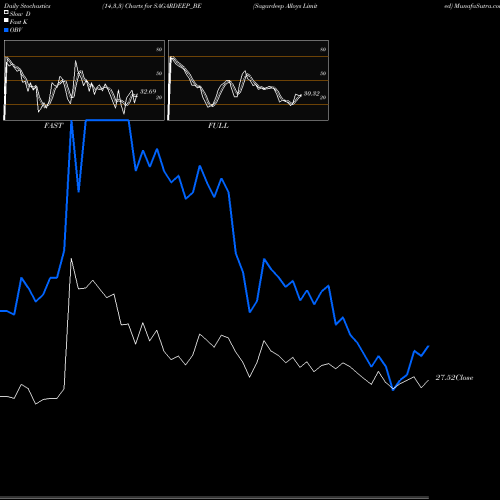Select the FAST stochastic chart thumbnail
The height and width of the screenshot is (500, 500).
tap(84, 80)
